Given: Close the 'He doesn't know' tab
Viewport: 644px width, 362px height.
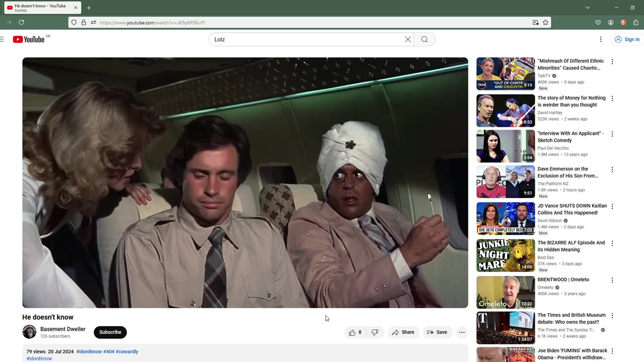Looking at the screenshot, I should pos(75,8).
